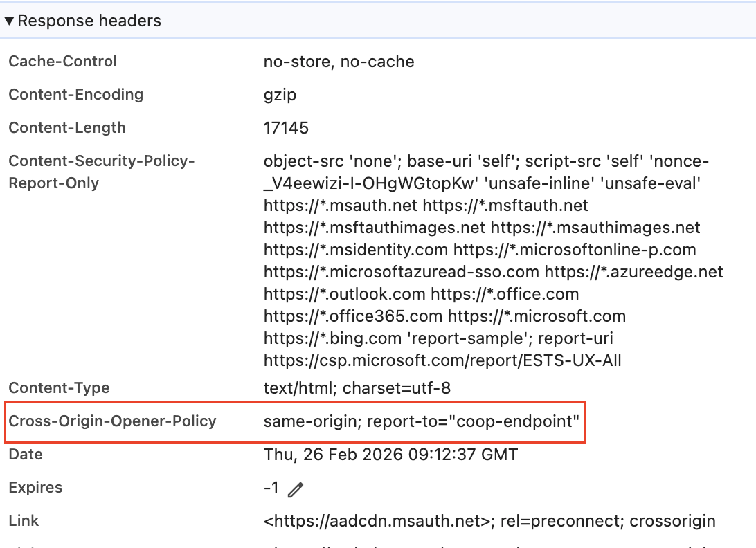
Task: Select the Expires header name
Action: click(x=36, y=488)
